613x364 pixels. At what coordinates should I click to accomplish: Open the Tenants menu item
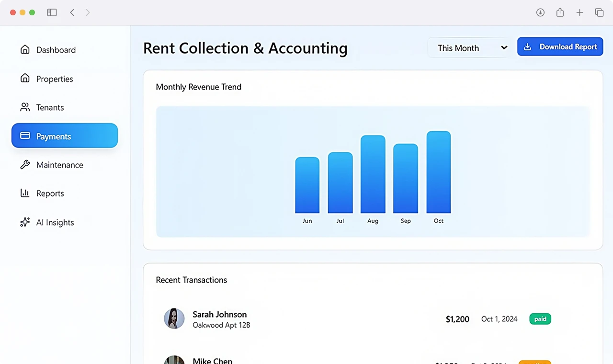point(65,107)
